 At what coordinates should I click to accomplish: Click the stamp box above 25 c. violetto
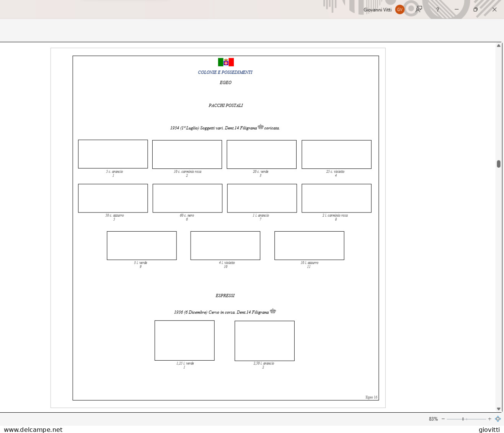pyautogui.click(x=336, y=154)
